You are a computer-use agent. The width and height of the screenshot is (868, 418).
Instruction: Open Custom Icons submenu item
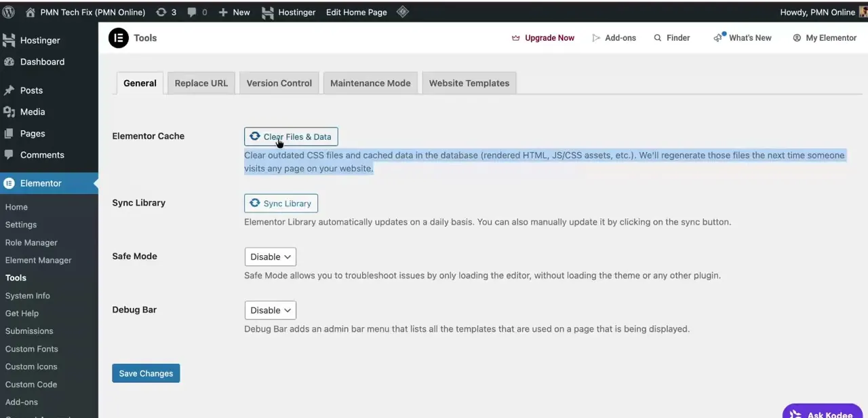pos(31,366)
